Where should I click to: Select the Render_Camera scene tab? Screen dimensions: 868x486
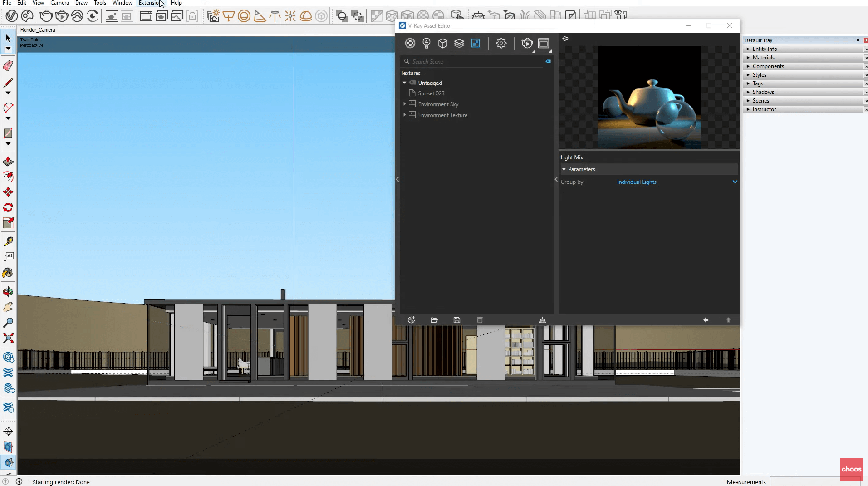(38, 30)
